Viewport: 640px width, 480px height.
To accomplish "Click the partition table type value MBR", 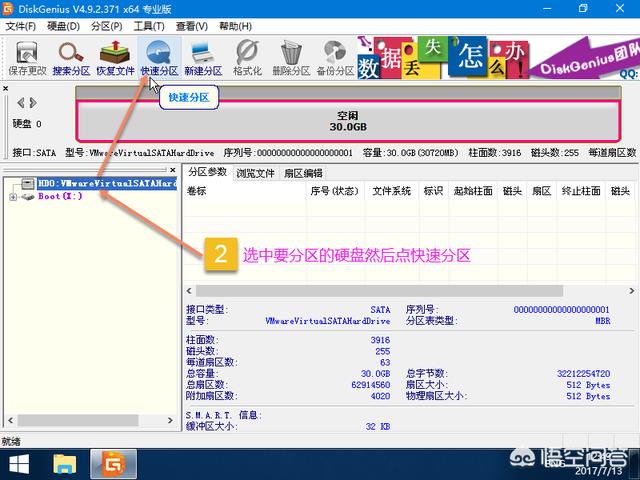I will 602,321.
